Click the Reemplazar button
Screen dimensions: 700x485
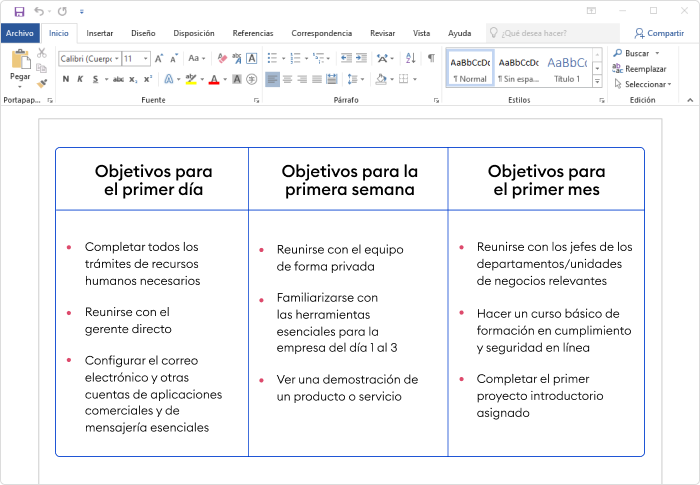[640, 69]
